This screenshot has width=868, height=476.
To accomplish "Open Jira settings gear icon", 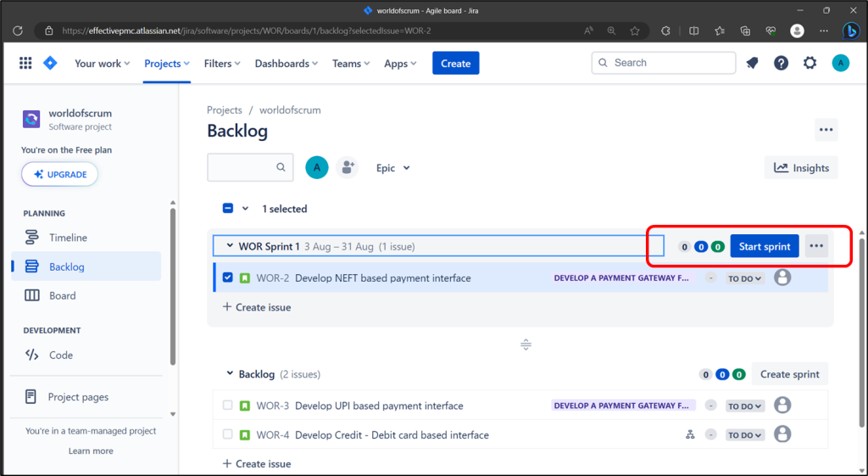I will [810, 63].
